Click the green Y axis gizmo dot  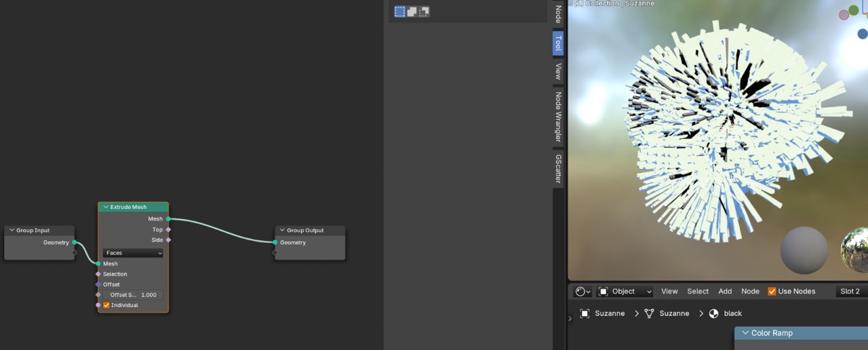click(854, 9)
